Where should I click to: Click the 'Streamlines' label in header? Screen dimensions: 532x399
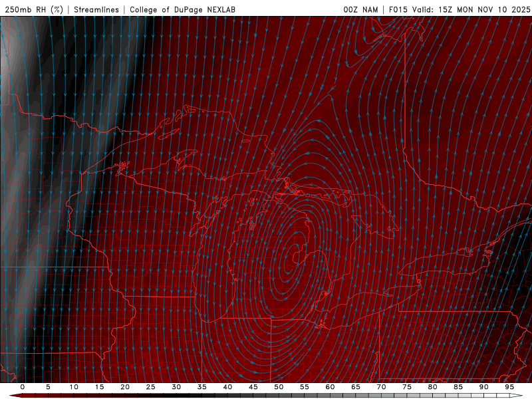(x=96, y=10)
